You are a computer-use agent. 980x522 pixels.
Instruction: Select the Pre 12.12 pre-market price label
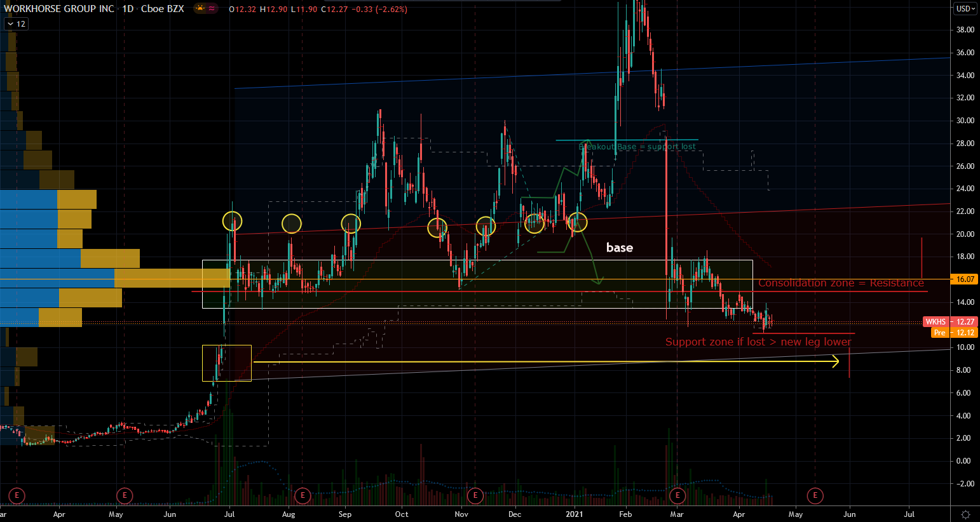(x=955, y=333)
